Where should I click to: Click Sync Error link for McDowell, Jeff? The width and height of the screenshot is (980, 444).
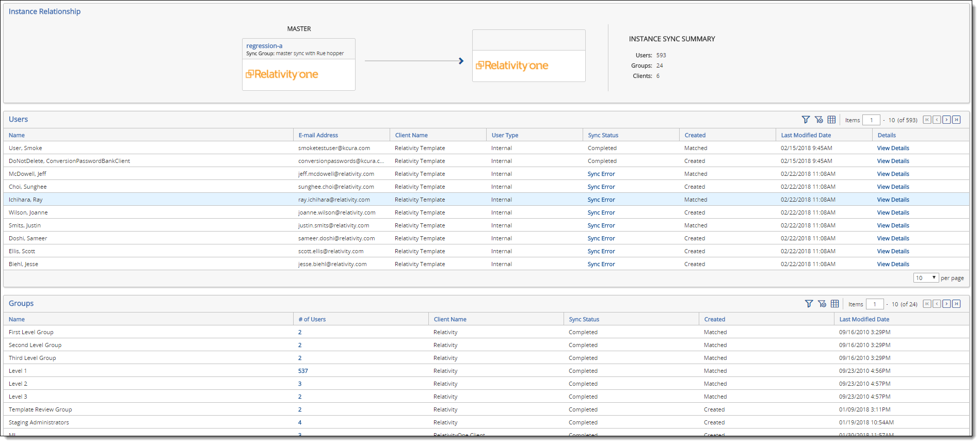601,174
